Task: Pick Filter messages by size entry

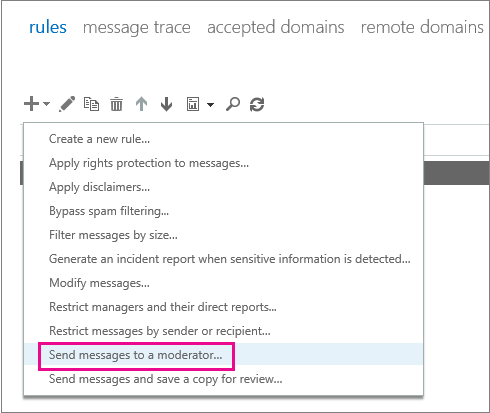Action: point(113,235)
